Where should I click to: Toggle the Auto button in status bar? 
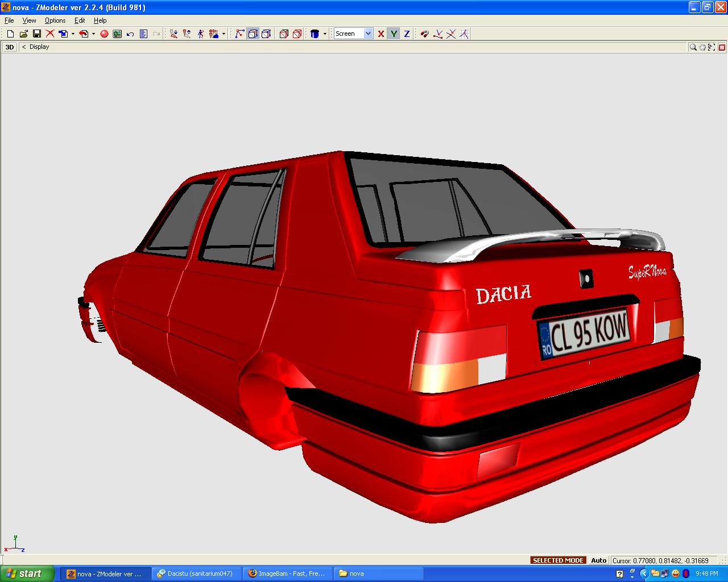tap(598, 560)
